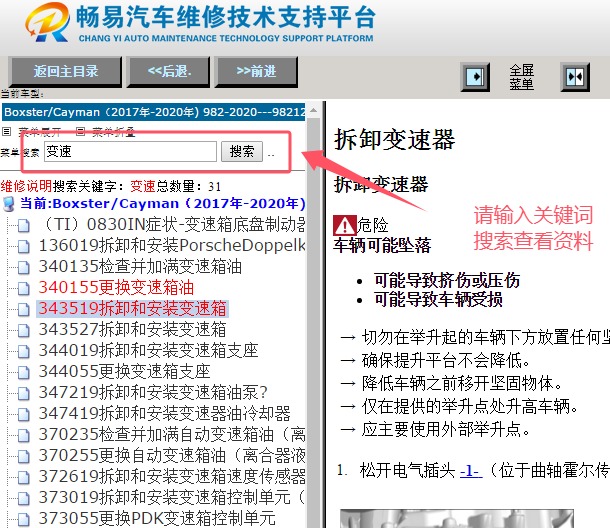Click document icon beside 347219 entry

(24, 394)
